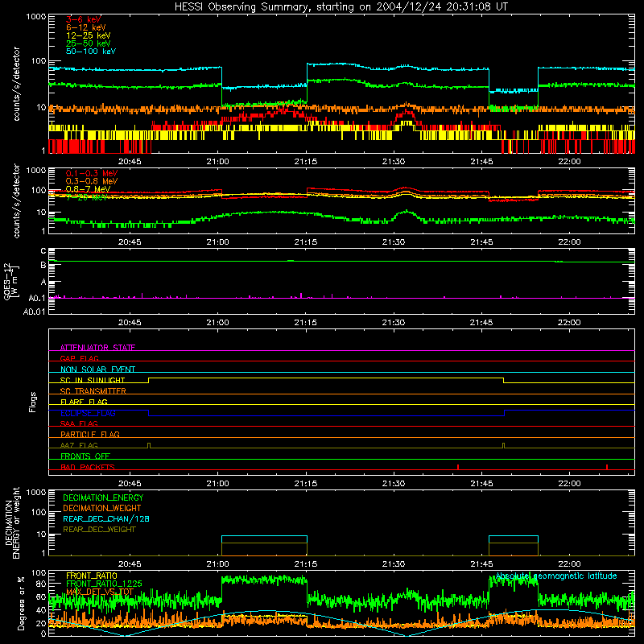Viewport: 644px width, 644px height.
Task: Select the Degrees or % axis title
Action: 21,603
